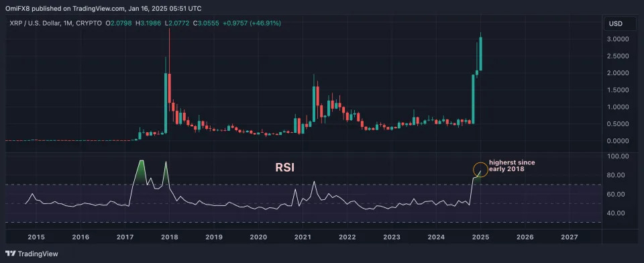Click the change value +0.9757 (+46.91%)

[x=252, y=24]
